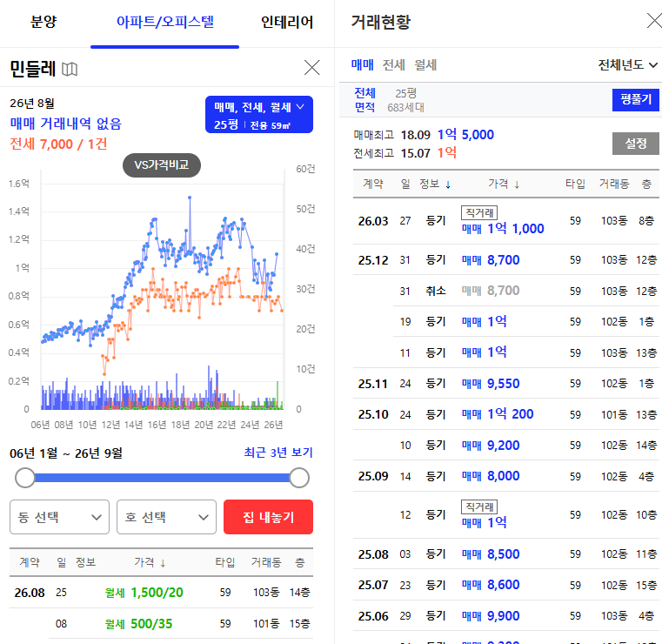Click the 매매 8,600 price
Image resolution: width=662 pixels, height=644 pixels.
tap(491, 585)
